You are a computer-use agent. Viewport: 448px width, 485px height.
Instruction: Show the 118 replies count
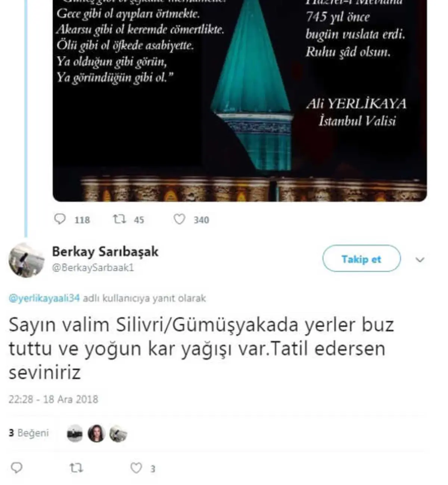tap(82, 220)
